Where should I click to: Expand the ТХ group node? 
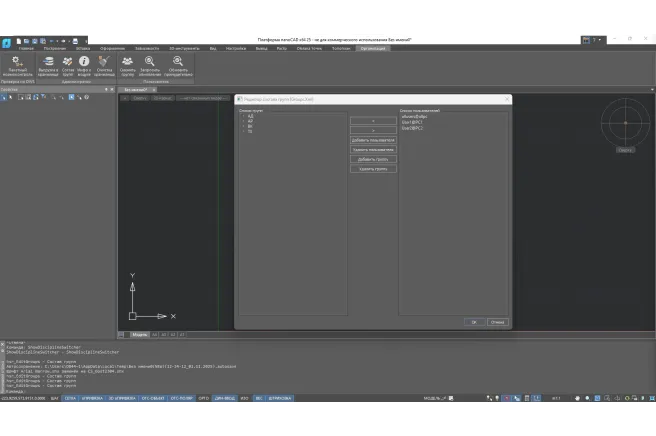(x=243, y=131)
